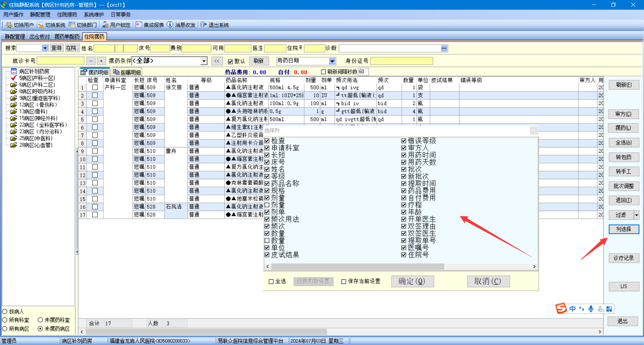Click the 医嘱明细 tab icon
644x345 pixels.
pos(116,72)
